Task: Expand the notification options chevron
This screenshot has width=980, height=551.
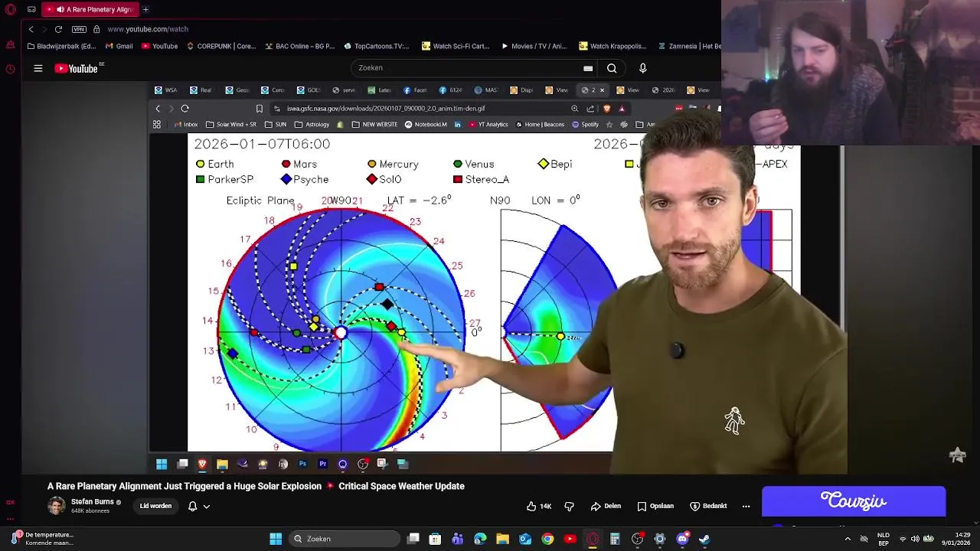Action: (206, 506)
